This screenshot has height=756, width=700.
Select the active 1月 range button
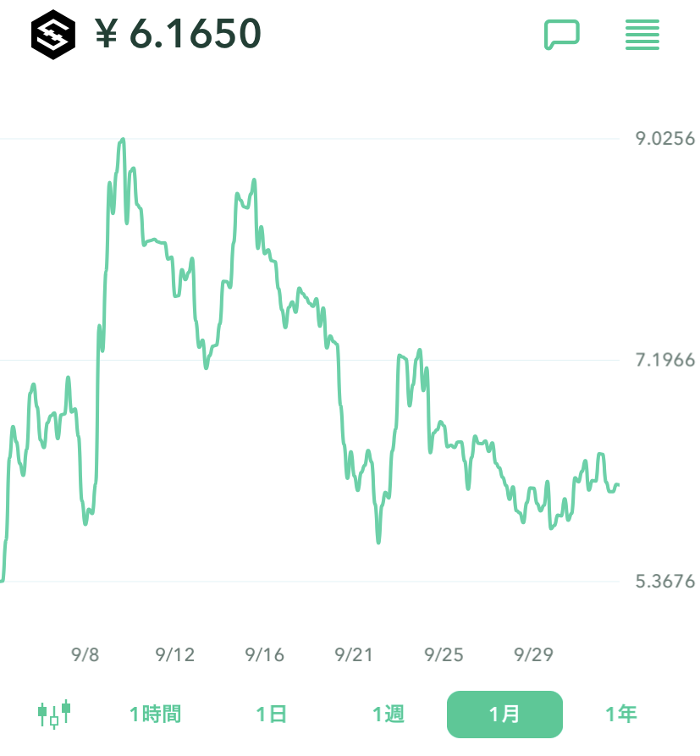click(504, 714)
